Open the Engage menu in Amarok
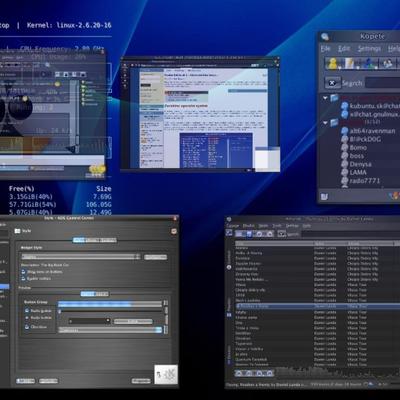Image resolution: width=400 pixels, height=400 pixels. 232,226
